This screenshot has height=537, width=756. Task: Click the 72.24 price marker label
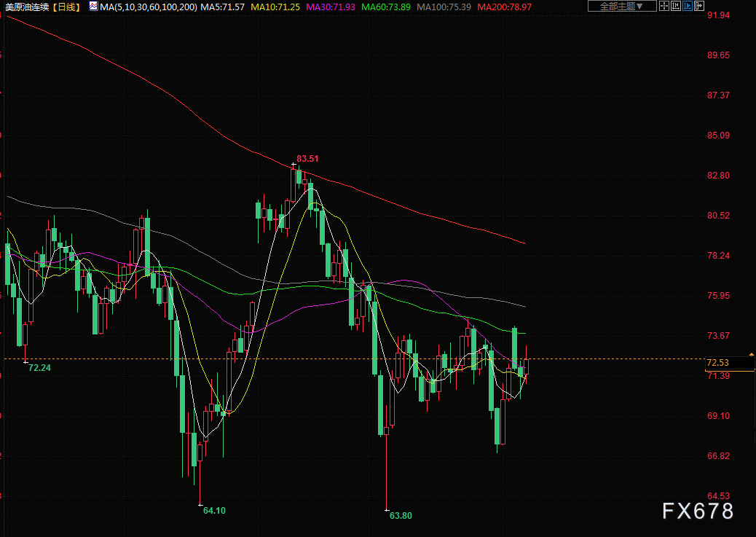pyautogui.click(x=39, y=368)
